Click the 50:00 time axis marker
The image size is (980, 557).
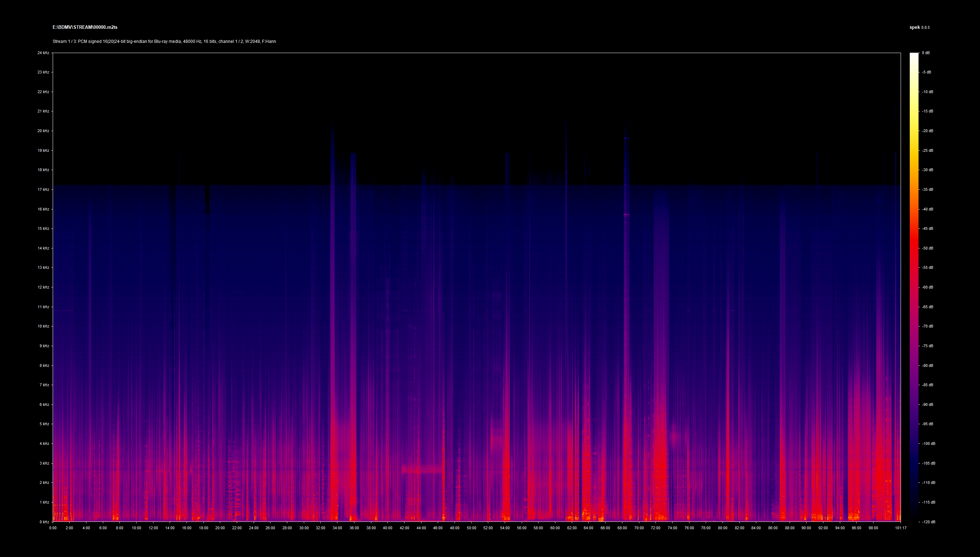(471, 528)
